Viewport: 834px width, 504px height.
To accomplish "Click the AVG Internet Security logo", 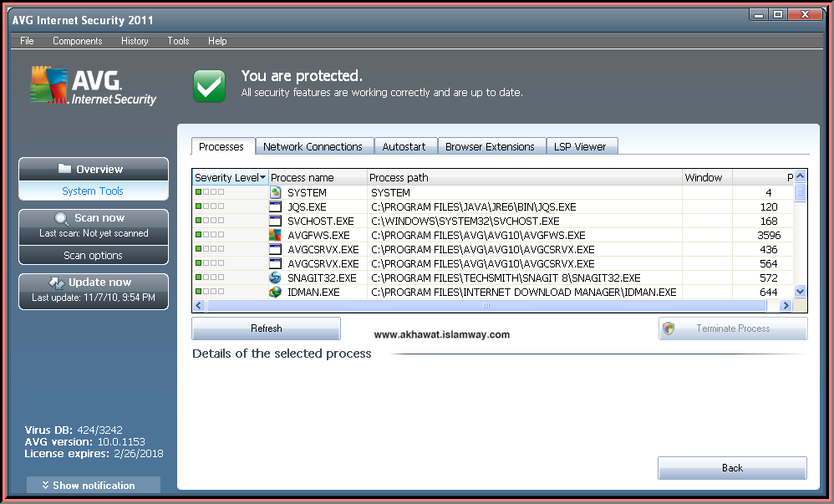I will (93, 86).
